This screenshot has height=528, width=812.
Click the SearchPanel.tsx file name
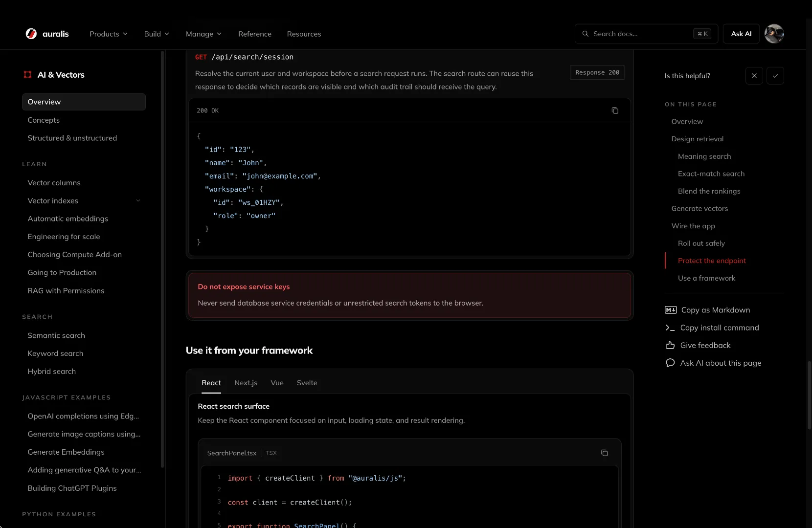[x=231, y=453]
